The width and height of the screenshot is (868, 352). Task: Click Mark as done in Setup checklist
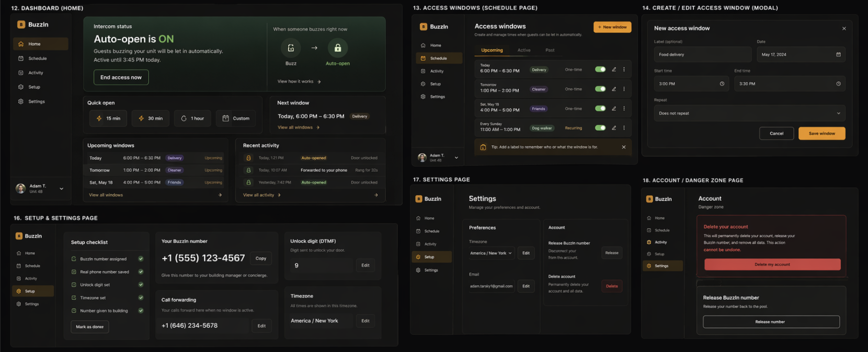pyautogui.click(x=89, y=327)
